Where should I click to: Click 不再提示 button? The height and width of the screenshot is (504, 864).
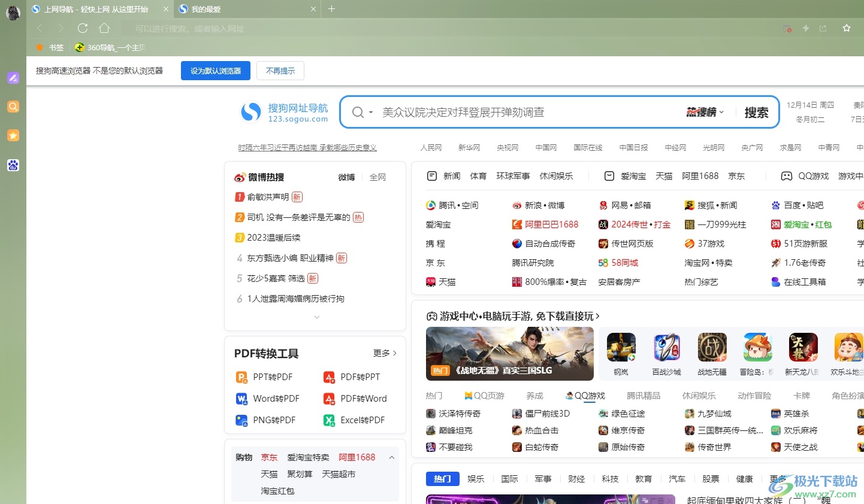click(x=280, y=71)
